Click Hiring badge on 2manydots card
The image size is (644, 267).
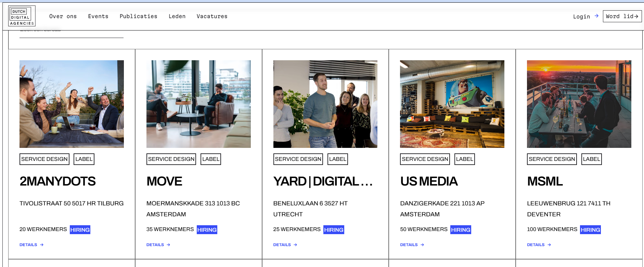pyautogui.click(x=80, y=230)
